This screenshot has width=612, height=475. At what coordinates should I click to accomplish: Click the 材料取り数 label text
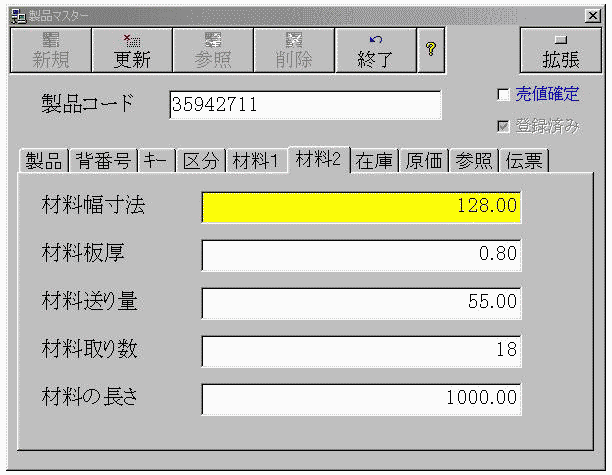[89, 349]
